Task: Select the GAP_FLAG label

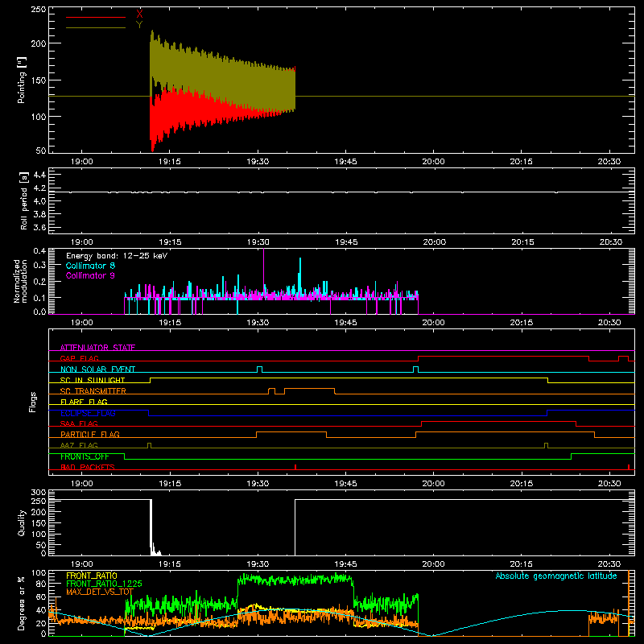Action: [x=79, y=358]
